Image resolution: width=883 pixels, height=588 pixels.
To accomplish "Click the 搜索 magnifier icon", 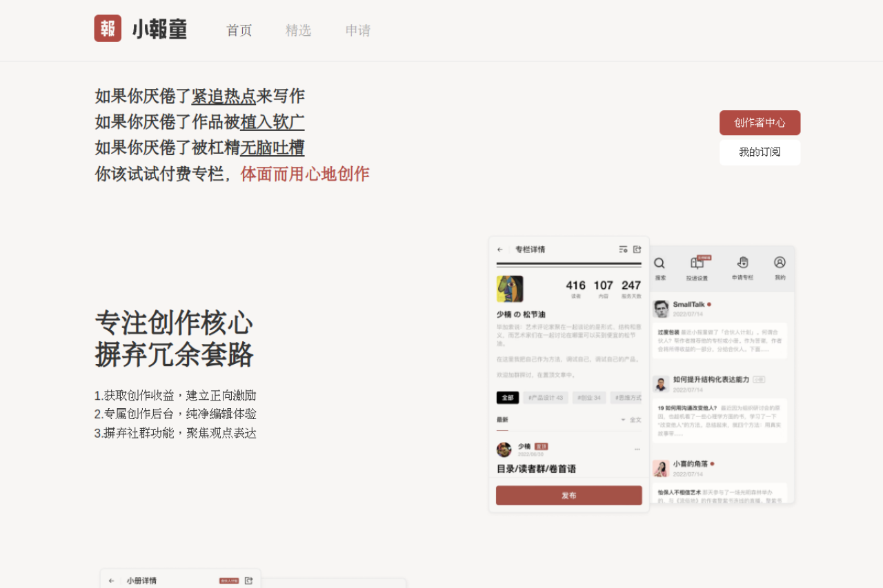I will [660, 263].
